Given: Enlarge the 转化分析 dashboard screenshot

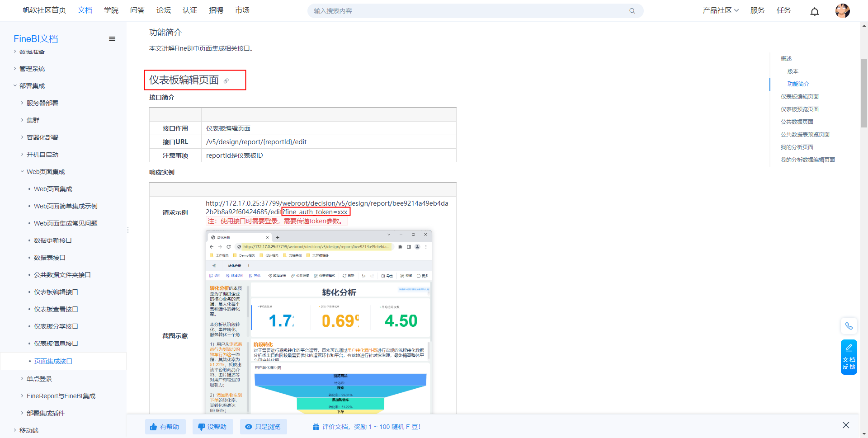Looking at the screenshot, I should (319, 322).
